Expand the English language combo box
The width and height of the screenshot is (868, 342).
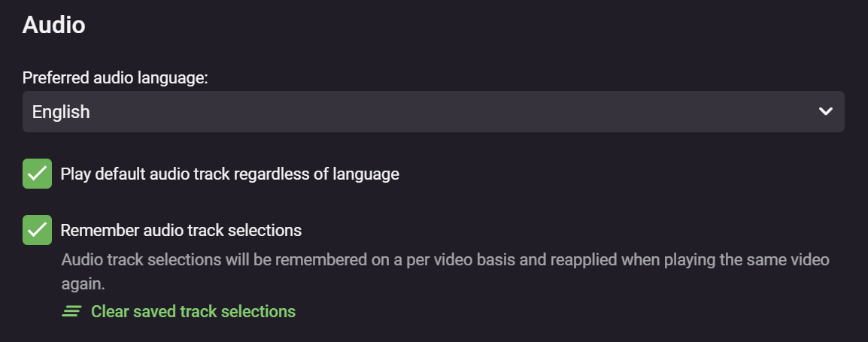[x=433, y=112]
